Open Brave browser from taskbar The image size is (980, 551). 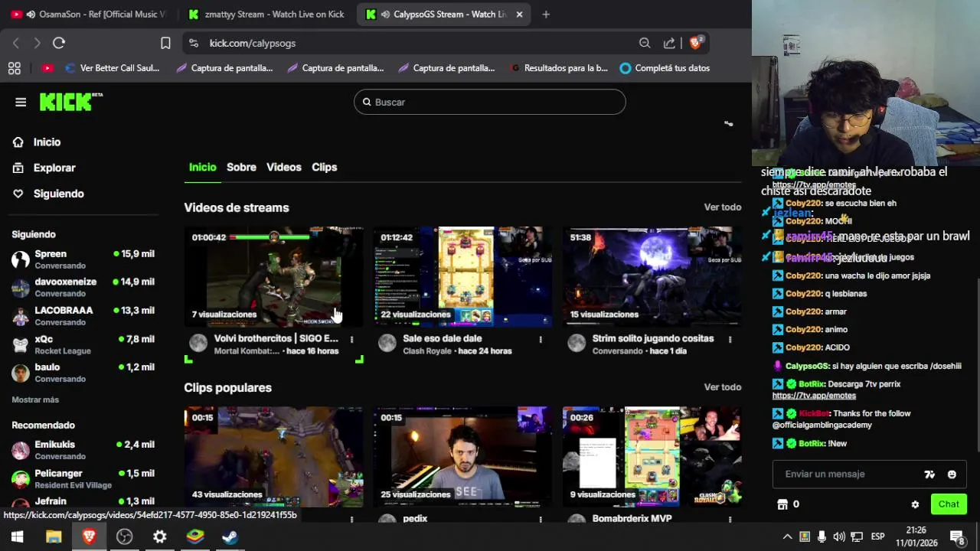(89, 536)
